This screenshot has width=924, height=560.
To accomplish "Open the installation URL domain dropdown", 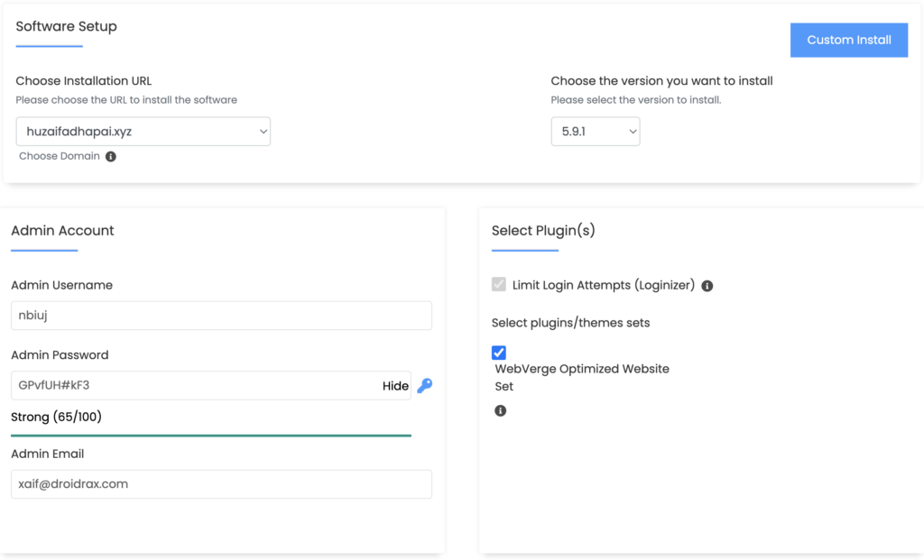I will click(x=143, y=132).
